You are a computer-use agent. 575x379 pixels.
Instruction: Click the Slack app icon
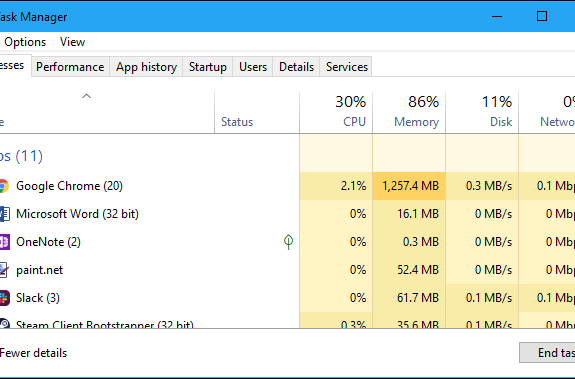(4, 298)
